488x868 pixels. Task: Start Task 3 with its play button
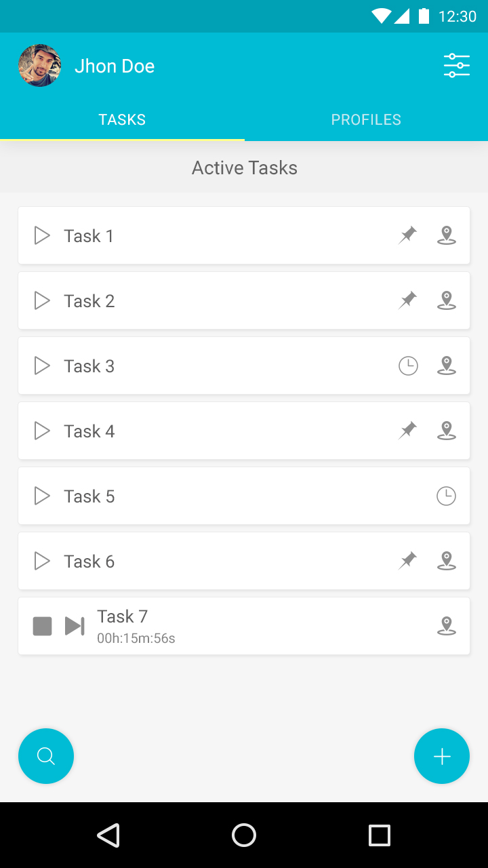(x=42, y=366)
